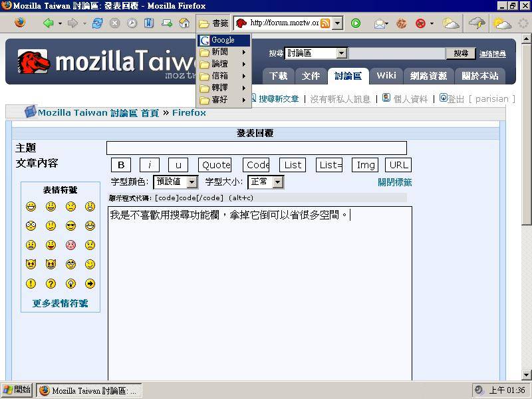This screenshot has width=532, height=399.
Task: Open the 書籤 bookmarks toolbar menu
Action: pyautogui.click(x=213, y=23)
